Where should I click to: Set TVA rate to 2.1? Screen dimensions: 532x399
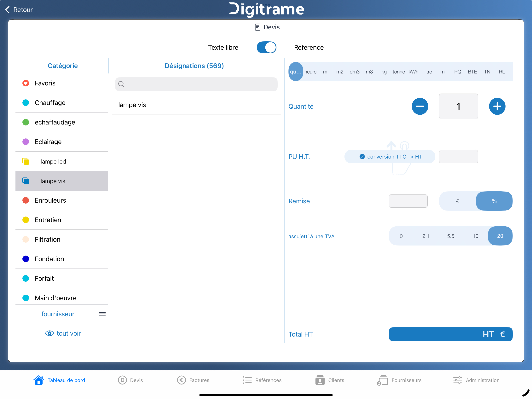click(426, 236)
